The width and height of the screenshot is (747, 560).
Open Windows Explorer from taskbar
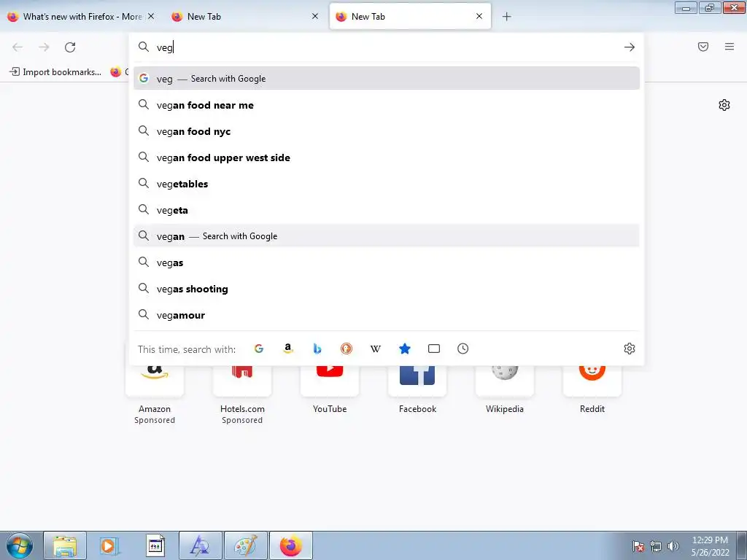pos(65,545)
